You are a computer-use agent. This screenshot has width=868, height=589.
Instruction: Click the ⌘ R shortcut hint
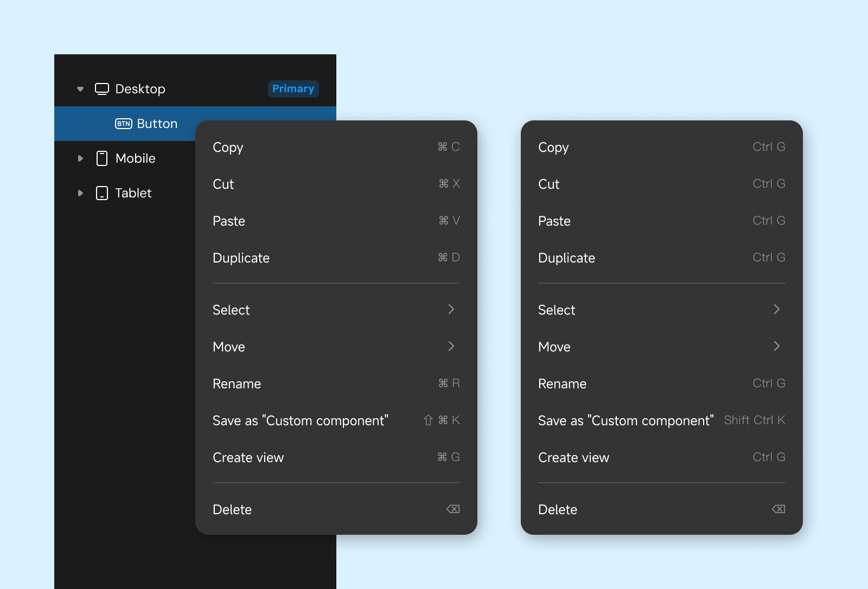tap(449, 383)
